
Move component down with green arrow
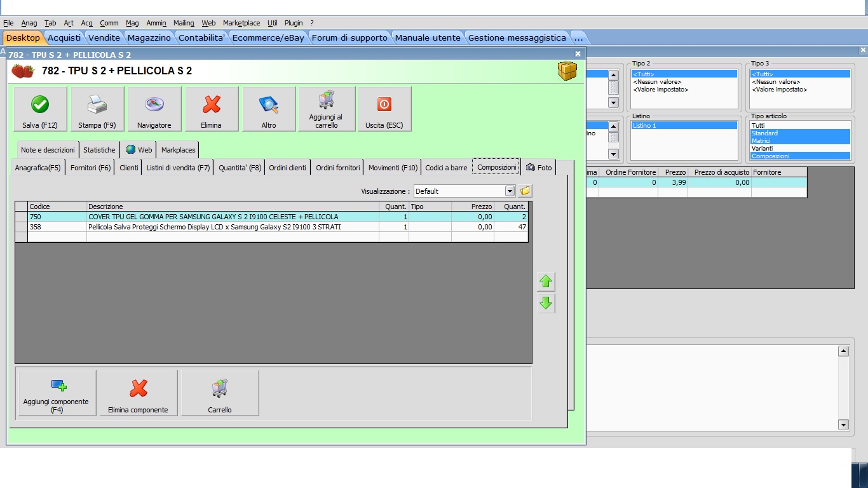point(546,303)
